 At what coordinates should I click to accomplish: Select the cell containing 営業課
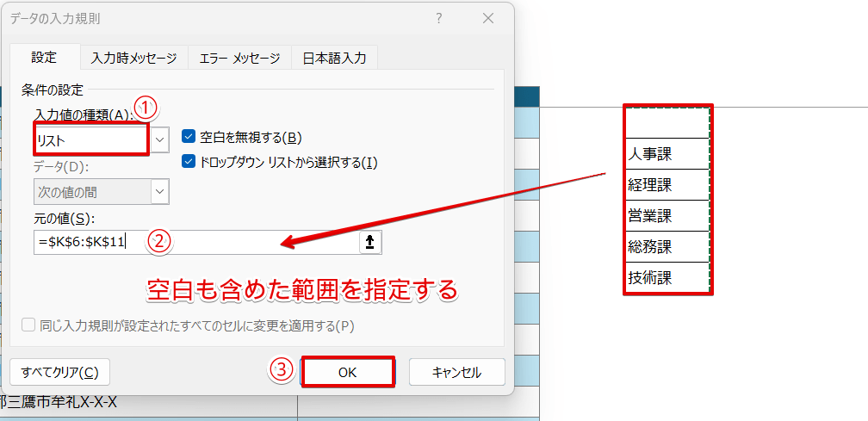[667, 216]
